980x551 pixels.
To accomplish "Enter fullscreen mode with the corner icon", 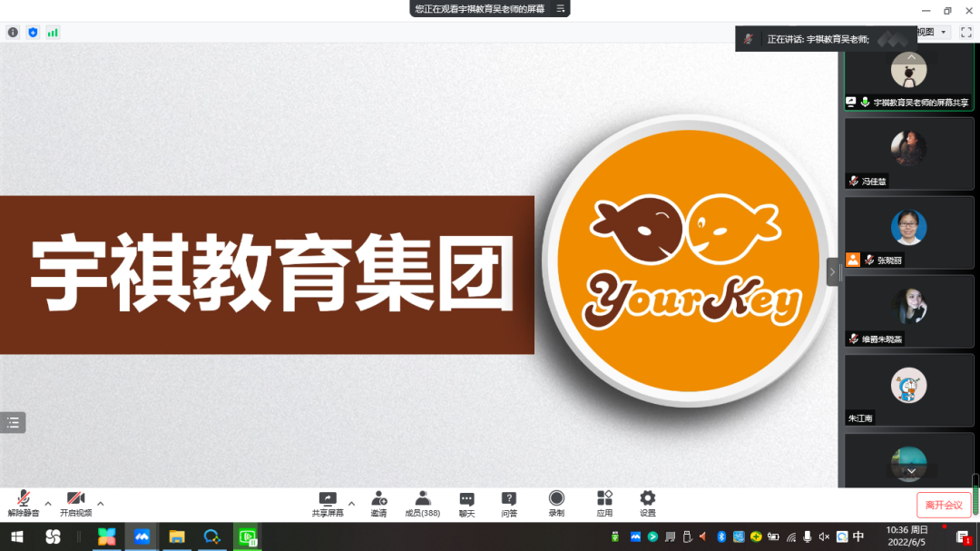I will tap(965, 31).
